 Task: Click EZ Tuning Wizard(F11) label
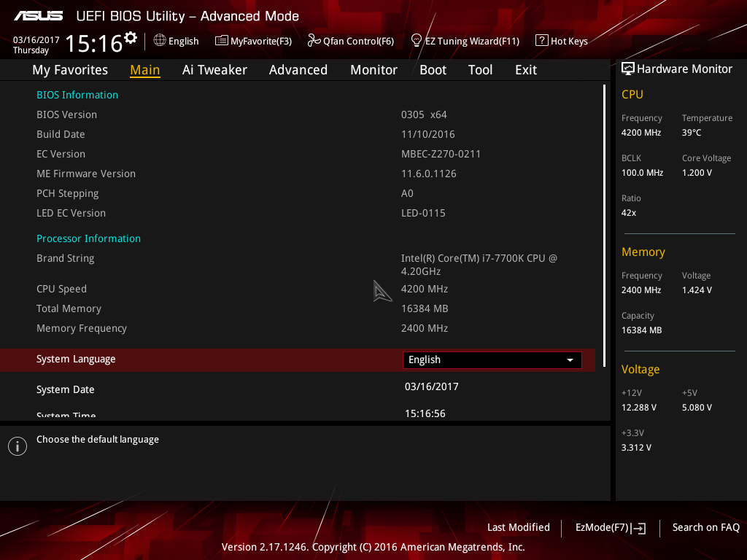pyautogui.click(x=472, y=42)
